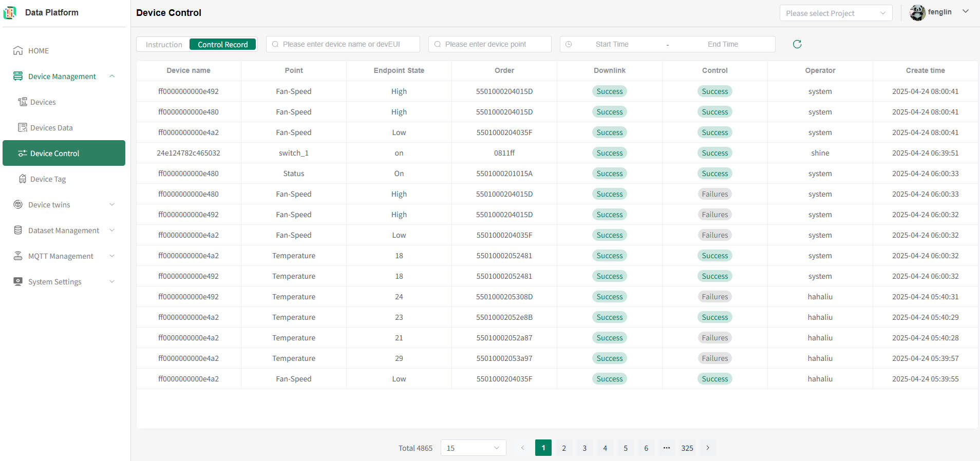
Task: Go to page 4
Action: (x=605, y=448)
